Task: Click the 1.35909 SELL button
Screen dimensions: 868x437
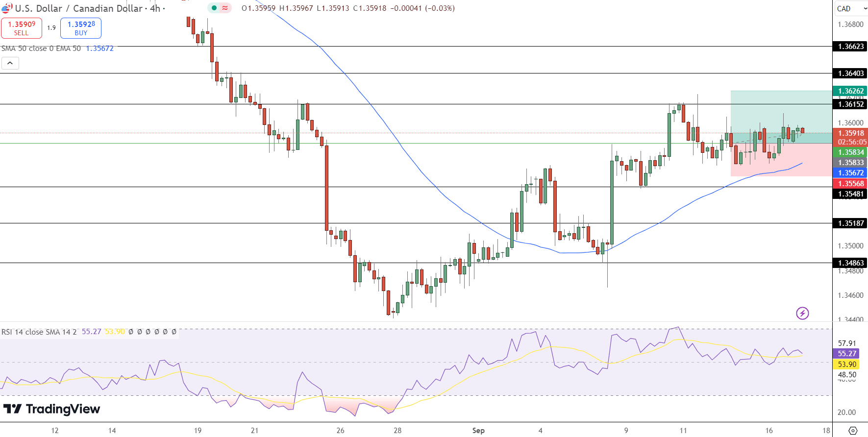Action: pos(22,28)
